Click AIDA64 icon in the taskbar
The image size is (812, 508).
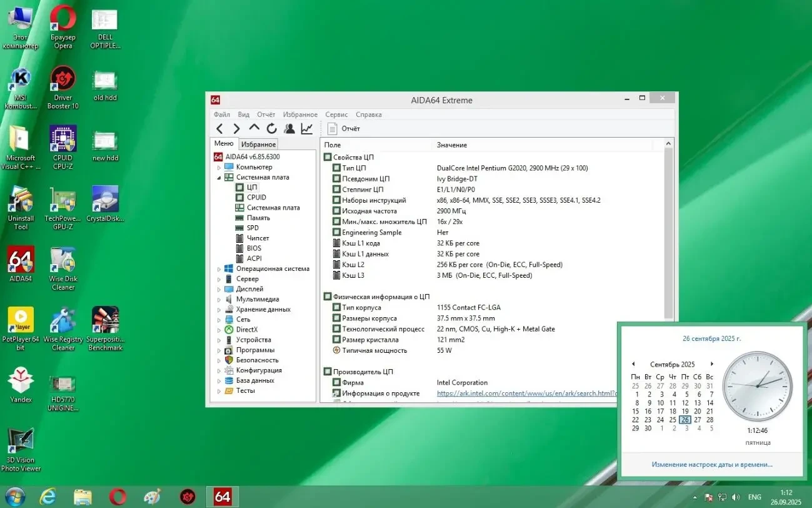(x=222, y=497)
